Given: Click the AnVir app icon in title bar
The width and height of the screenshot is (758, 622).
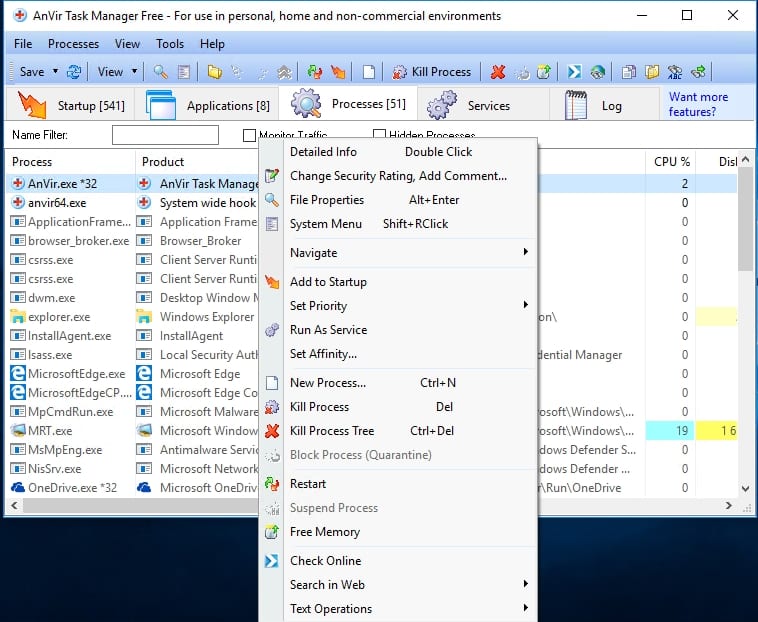Looking at the screenshot, I should point(20,15).
